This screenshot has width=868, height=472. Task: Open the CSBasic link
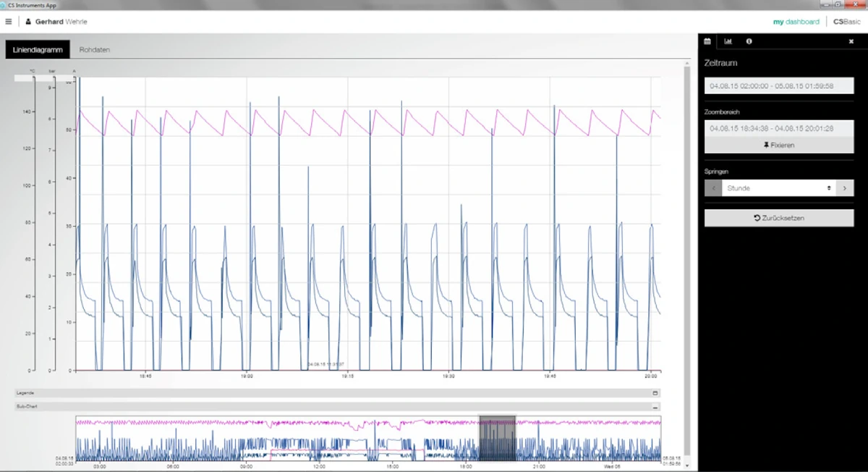click(x=848, y=22)
